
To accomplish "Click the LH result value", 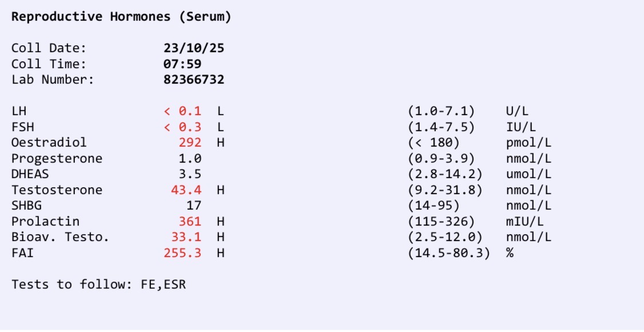I will 182,111.
